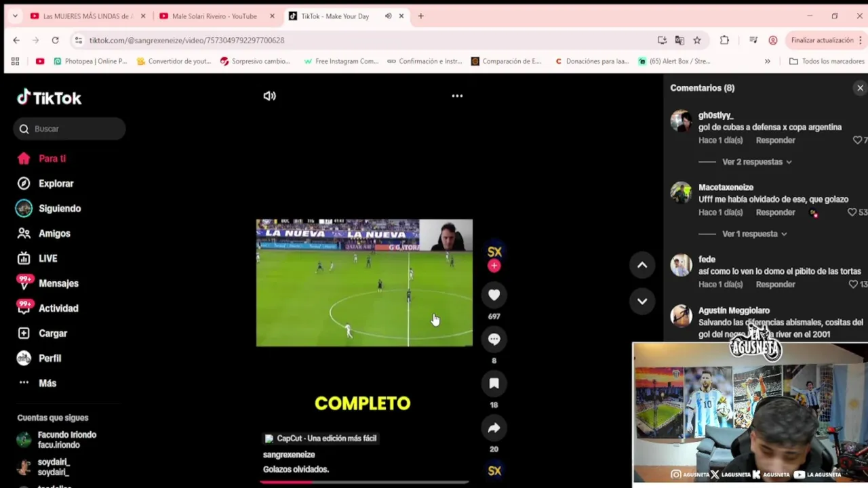
Task: Open the tab search dropdown arrow
Action: 15,16
